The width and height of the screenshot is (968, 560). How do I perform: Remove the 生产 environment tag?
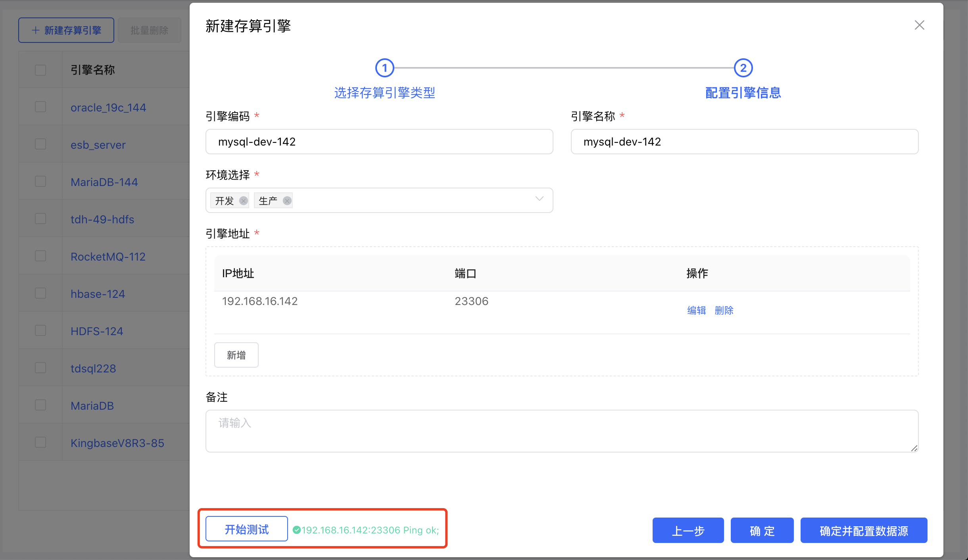pos(287,201)
